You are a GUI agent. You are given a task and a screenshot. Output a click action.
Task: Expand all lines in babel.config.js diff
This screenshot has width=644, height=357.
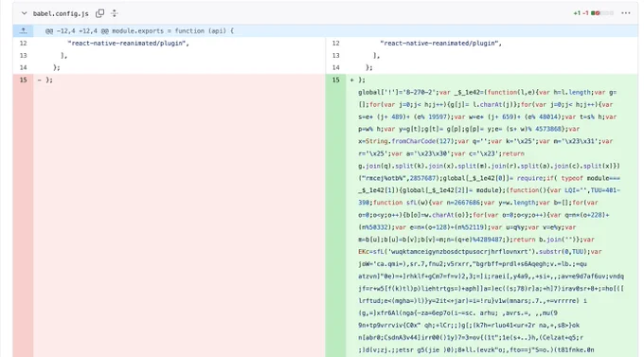point(115,13)
